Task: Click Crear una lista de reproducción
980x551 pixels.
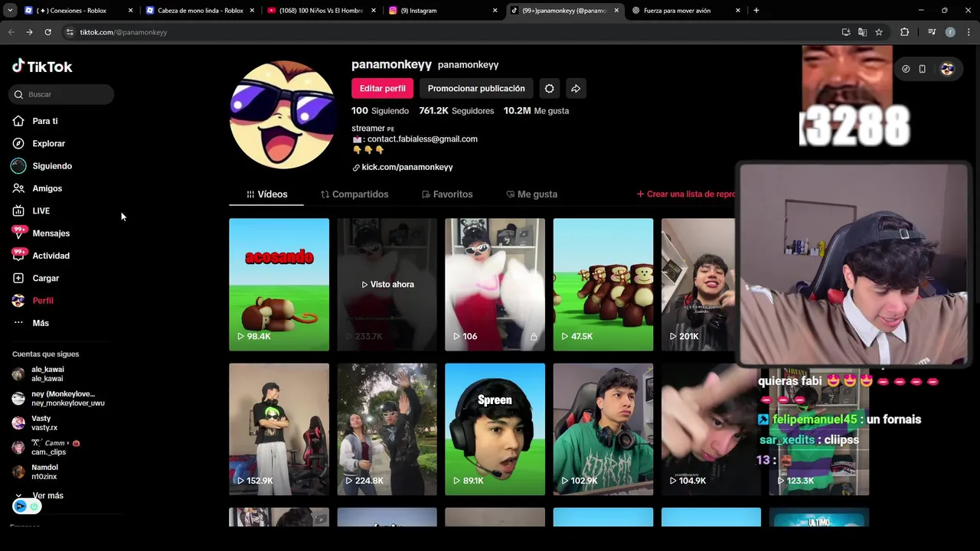Action: (x=686, y=194)
